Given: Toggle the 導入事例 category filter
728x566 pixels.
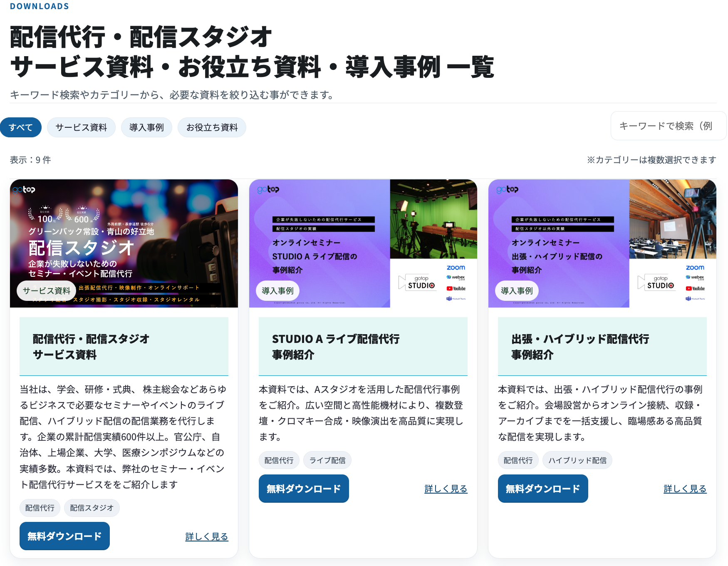Looking at the screenshot, I should (146, 127).
